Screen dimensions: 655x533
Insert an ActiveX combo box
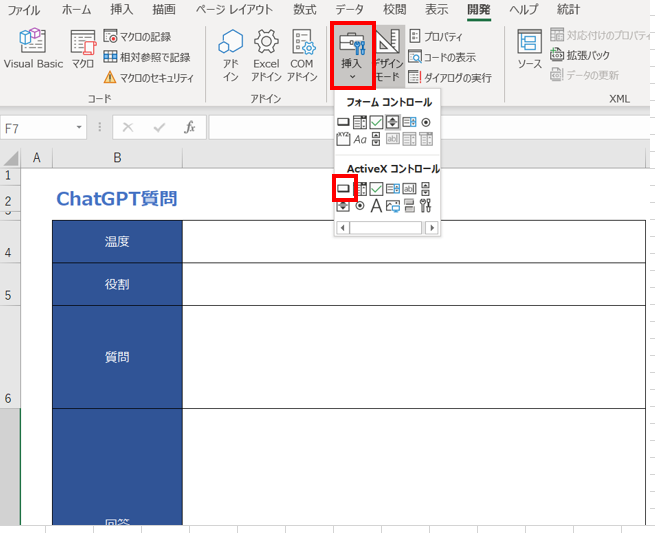[362, 189]
